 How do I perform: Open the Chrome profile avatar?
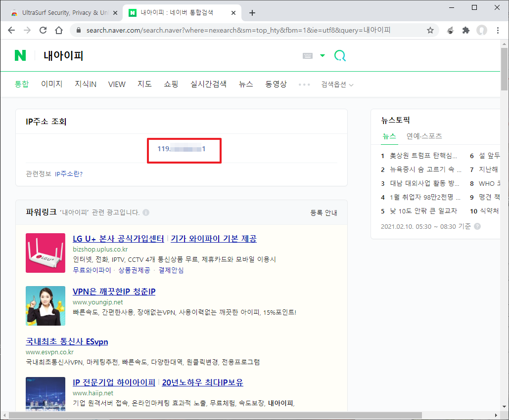point(482,31)
